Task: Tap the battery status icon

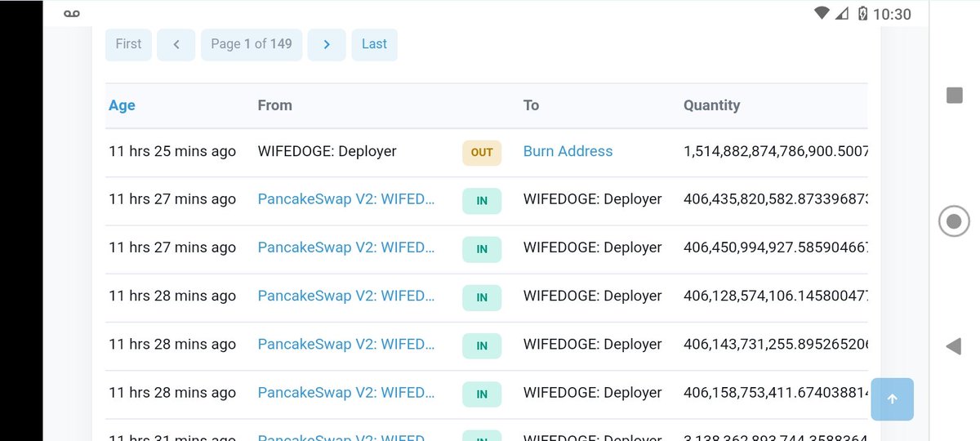Action: [862, 14]
